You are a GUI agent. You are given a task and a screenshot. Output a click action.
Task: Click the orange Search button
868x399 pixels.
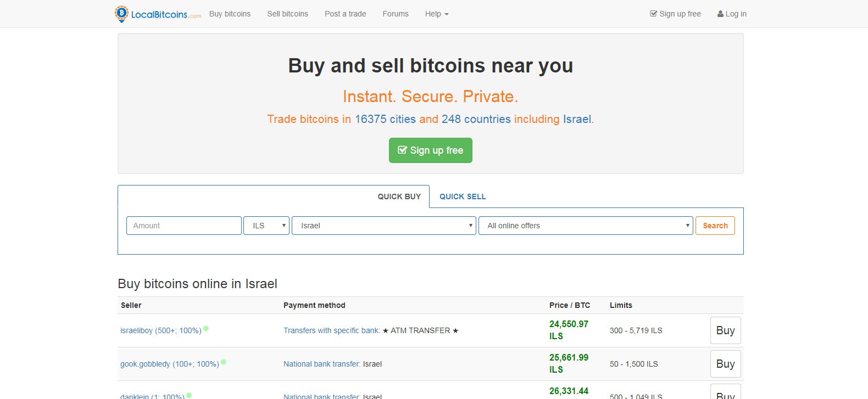pyautogui.click(x=715, y=226)
